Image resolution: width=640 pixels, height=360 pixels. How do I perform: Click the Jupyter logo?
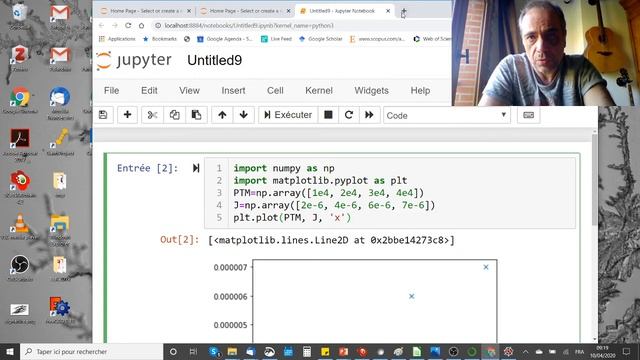pos(134,60)
